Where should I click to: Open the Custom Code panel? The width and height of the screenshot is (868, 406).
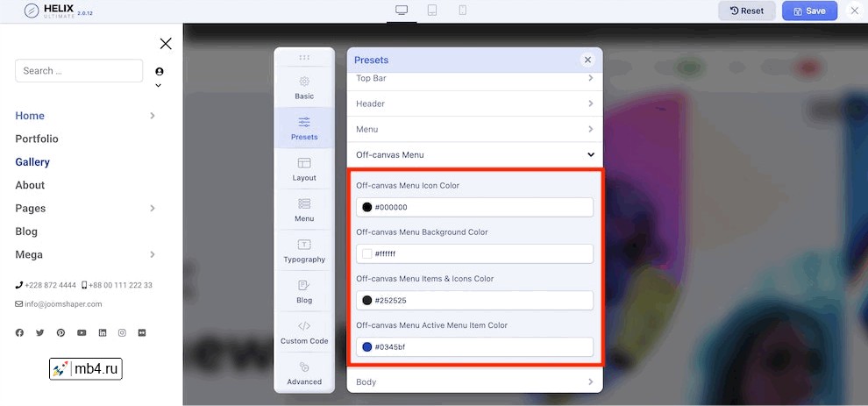tap(304, 332)
